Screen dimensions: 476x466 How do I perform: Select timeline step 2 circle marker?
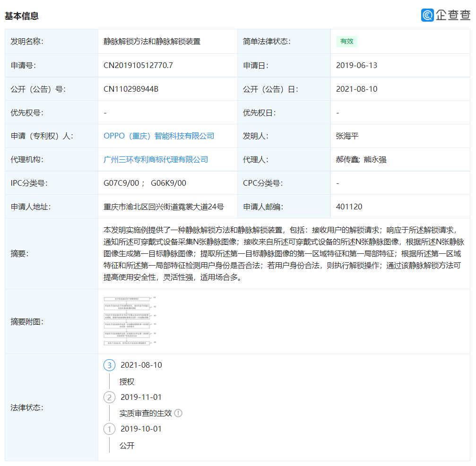(109, 397)
